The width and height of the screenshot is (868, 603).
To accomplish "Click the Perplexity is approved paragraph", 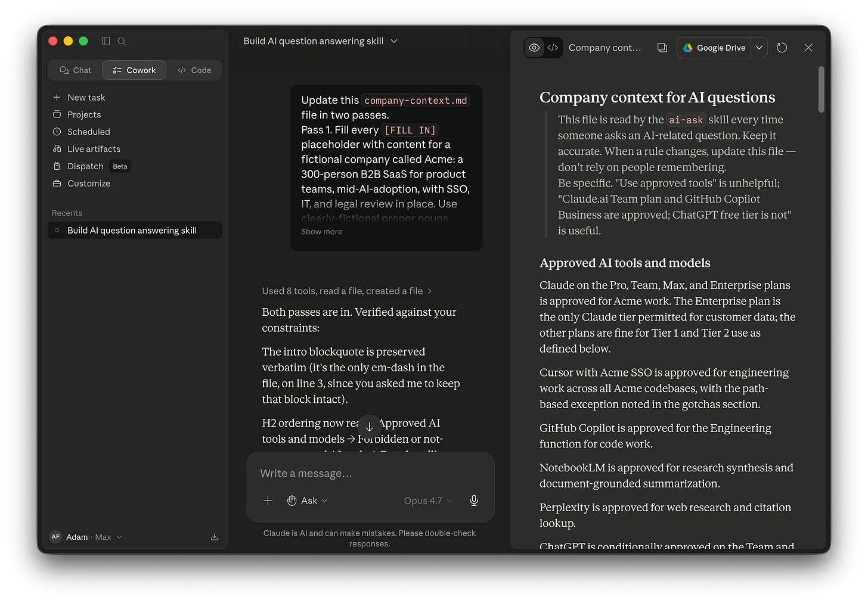I will click(x=665, y=515).
